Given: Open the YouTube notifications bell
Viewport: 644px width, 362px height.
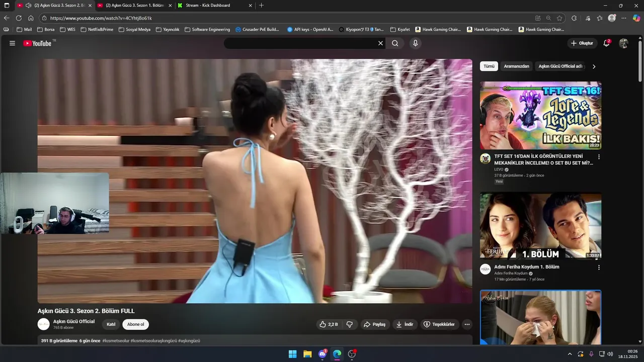Looking at the screenshot, I should (607, 43).
